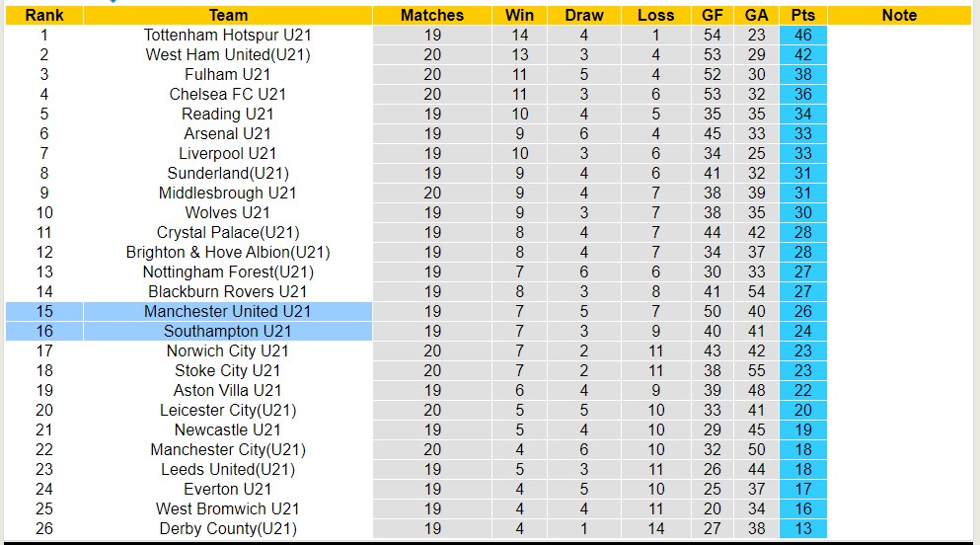The image size is (980, 545).
Task: Click Derby County's 13 points cell
Action: [x=802, y=528]
